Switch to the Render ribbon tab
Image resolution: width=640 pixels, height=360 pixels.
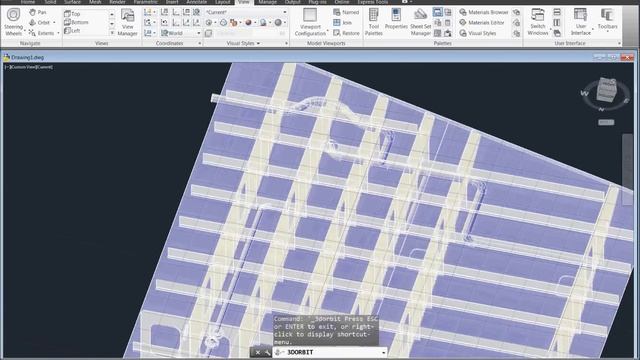point(117,2)
